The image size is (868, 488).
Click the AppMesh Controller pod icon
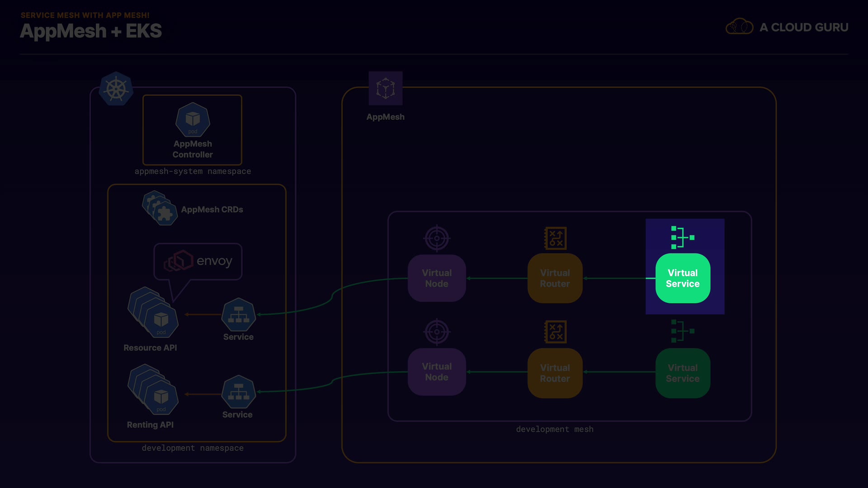point(193,120)
